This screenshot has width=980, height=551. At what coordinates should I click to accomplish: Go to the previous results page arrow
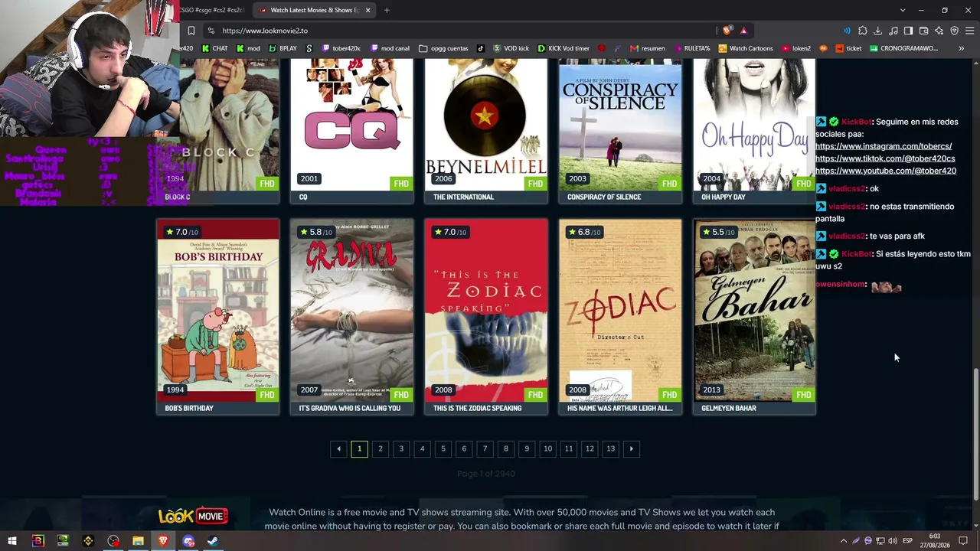tap(338, 448)
